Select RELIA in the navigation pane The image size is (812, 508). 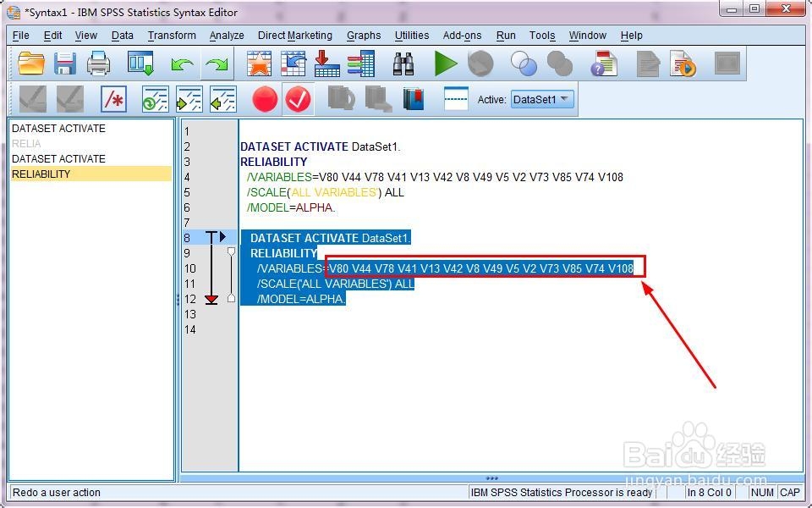pos(26,144)
